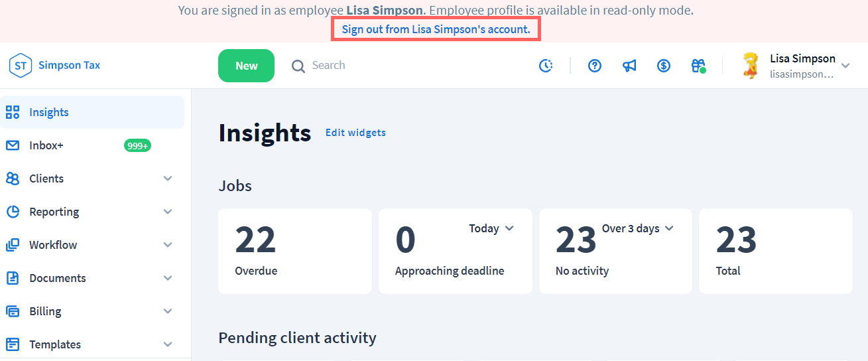Screen dimensions: 868x361
Task: Open the time tracking clock icon
Action: 546,66
